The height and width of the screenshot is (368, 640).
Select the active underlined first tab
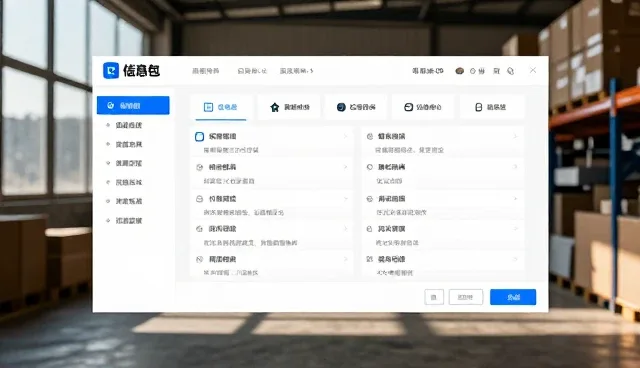(x=220, y=107)
